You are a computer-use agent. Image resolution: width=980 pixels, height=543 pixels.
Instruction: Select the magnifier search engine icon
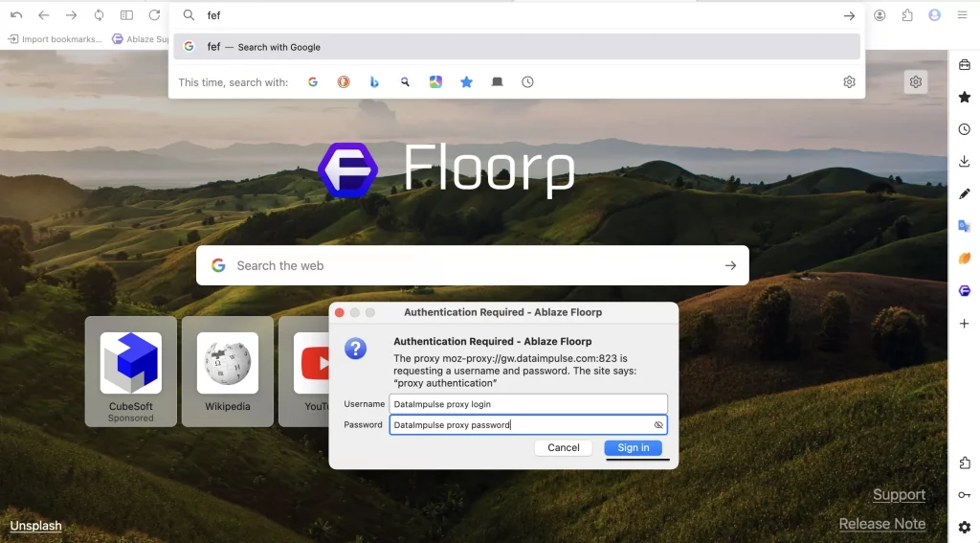coord(405,82)
